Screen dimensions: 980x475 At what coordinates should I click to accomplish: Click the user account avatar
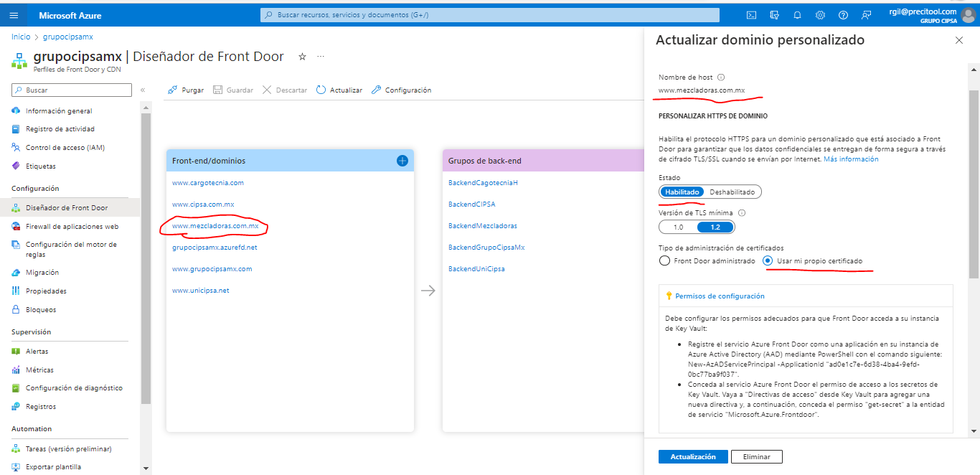969,15
